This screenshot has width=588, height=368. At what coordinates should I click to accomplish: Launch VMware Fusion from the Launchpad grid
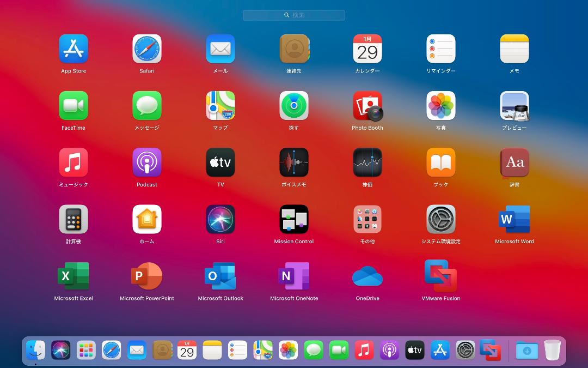(441, 276)
